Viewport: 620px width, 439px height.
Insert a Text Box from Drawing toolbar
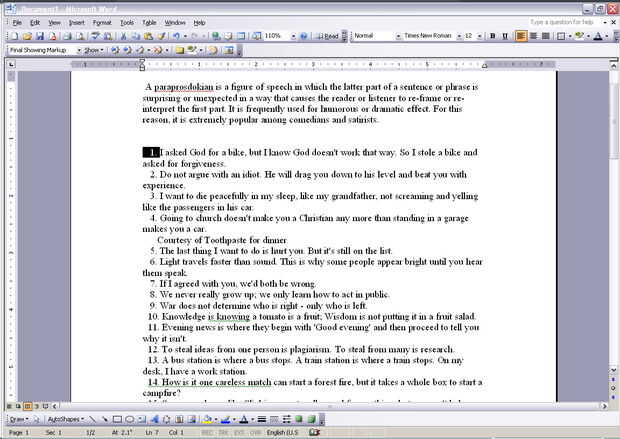(x=142, y=419)
